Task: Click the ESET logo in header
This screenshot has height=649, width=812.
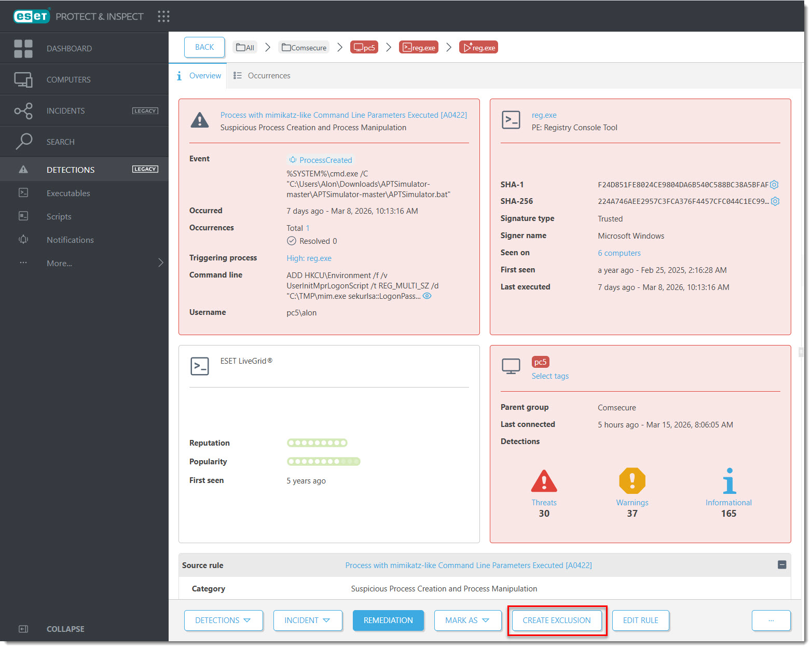Action: pos(32,16)
